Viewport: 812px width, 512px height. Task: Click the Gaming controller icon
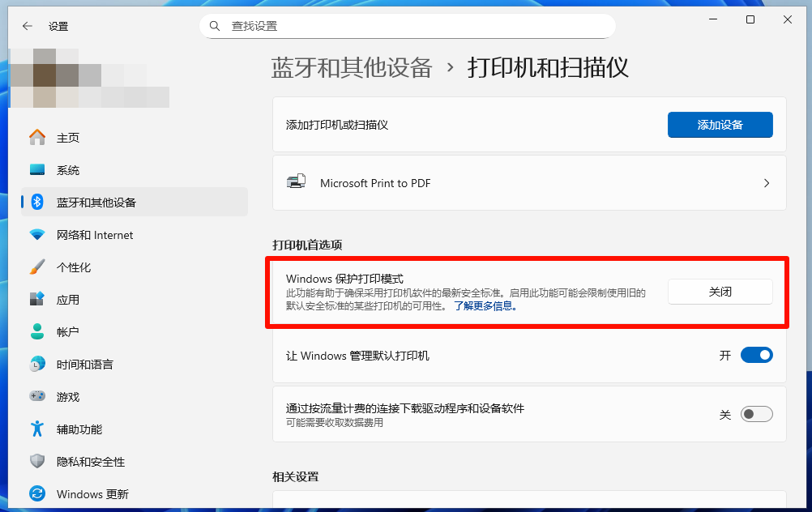coord(37,396)
